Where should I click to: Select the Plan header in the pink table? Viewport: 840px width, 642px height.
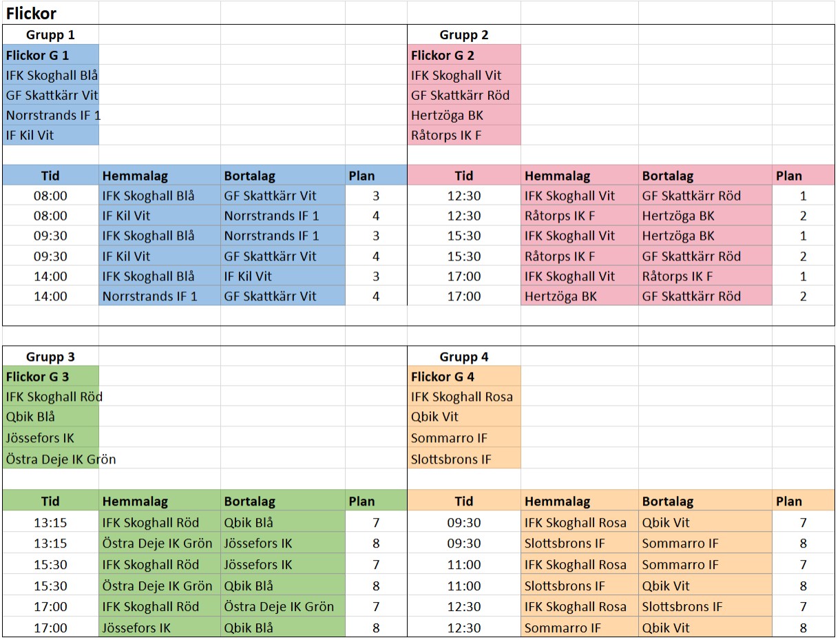789,176
